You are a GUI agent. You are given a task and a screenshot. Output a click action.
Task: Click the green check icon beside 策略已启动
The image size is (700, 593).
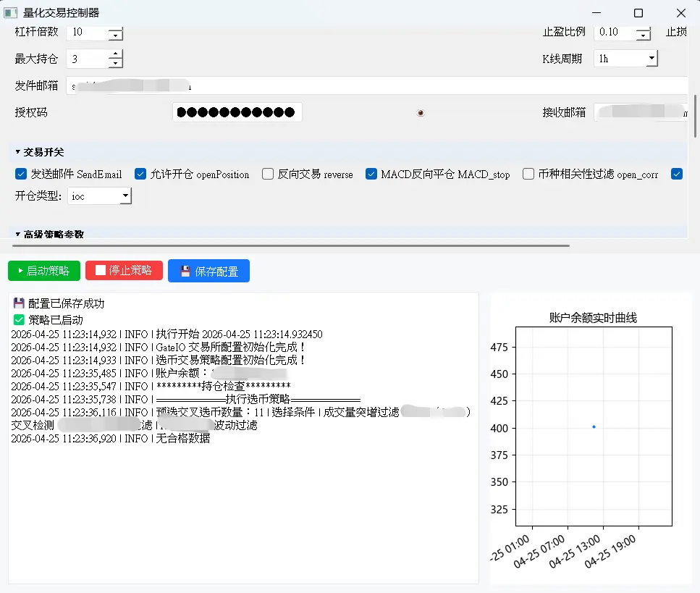[19, 320]
